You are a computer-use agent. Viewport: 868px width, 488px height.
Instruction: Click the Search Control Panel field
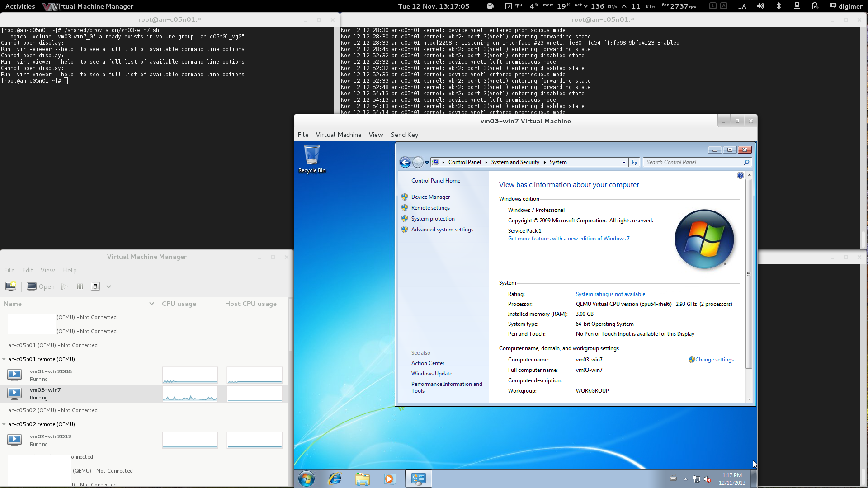tap(693, 162)
